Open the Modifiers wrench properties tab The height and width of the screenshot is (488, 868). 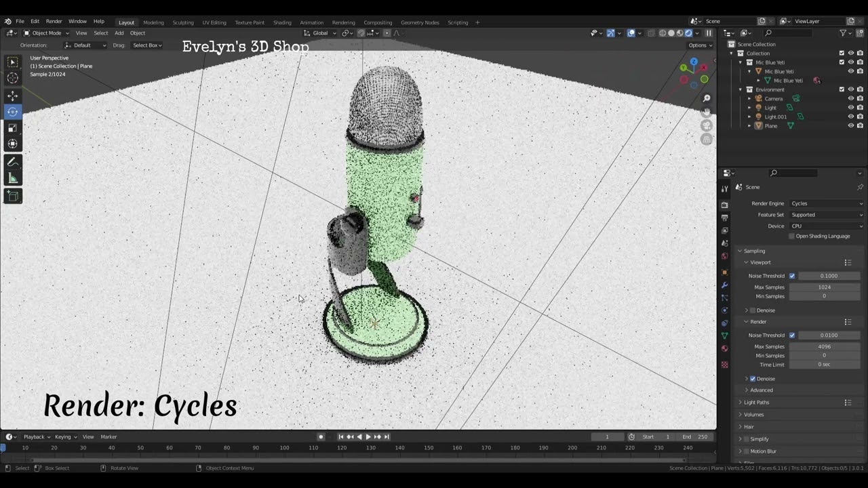pos(725,285)
